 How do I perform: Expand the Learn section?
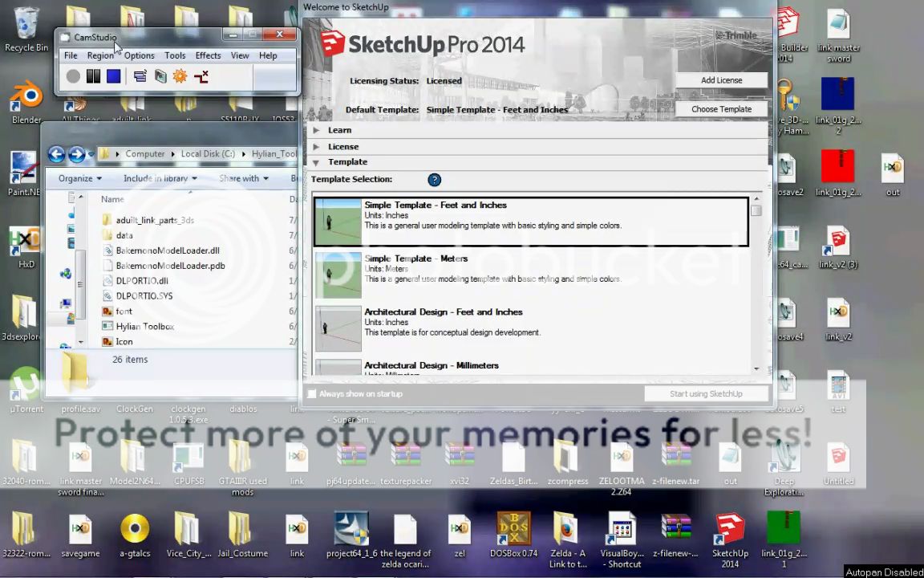[x=339, y=130]
